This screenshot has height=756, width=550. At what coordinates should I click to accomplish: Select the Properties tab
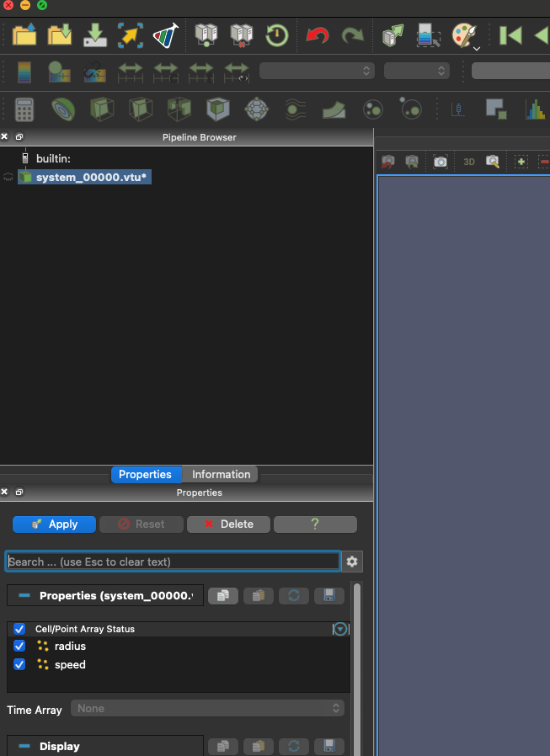tap(145, 474)
